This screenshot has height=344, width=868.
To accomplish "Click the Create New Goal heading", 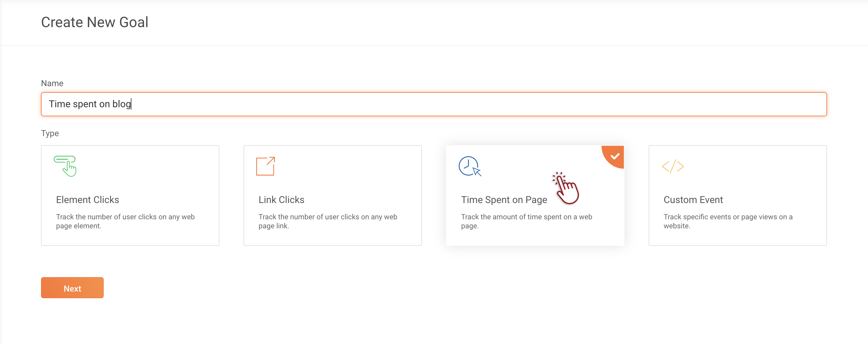I will 95,22.
